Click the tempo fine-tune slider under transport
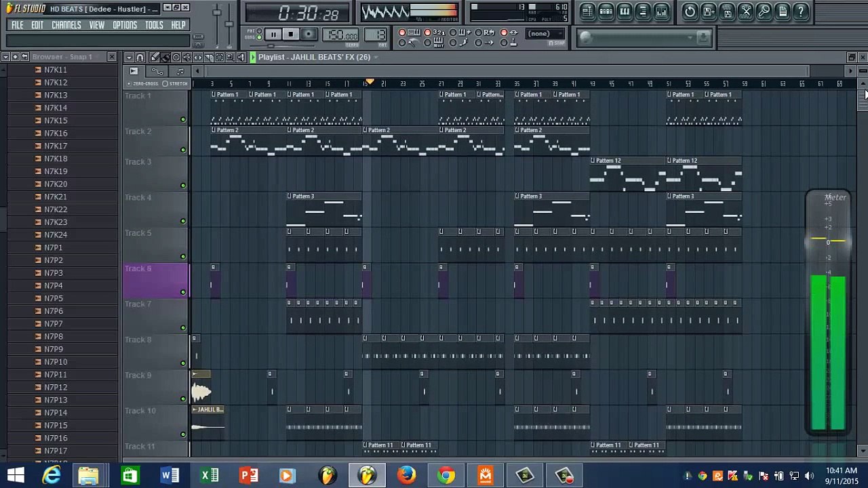This screenshot has height=488, width=868. [281, 46]
